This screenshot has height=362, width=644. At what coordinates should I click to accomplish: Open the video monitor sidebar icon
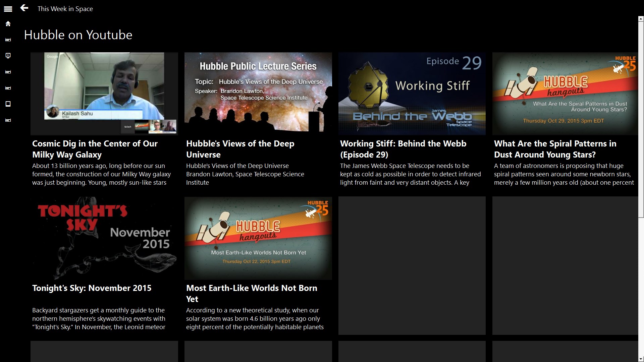click(8, 56)
